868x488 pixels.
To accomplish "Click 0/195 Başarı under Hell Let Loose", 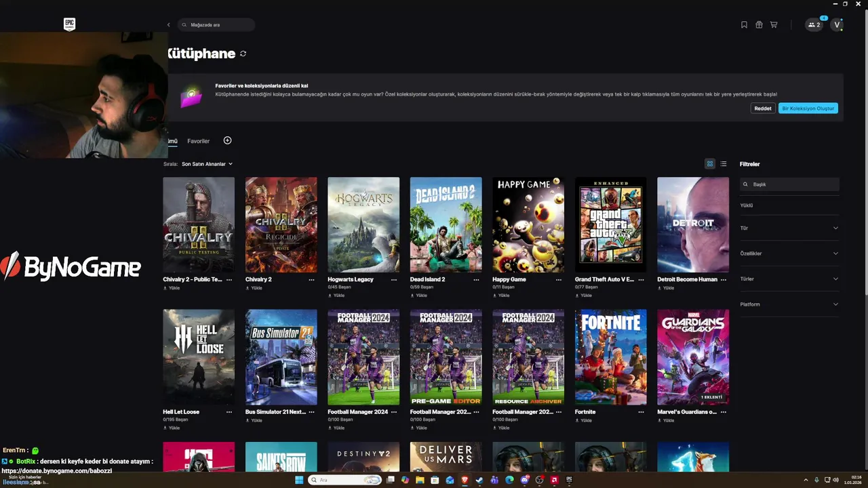I will point(174,420).
